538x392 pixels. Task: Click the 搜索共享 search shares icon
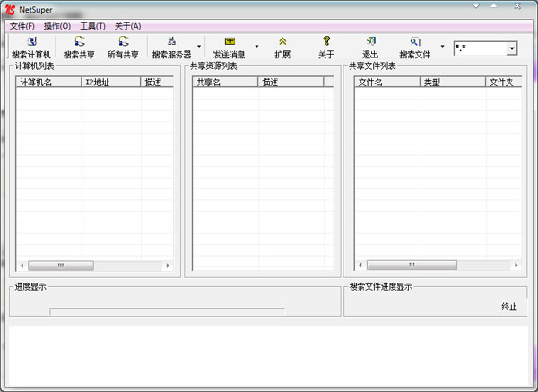coord(79,42)
